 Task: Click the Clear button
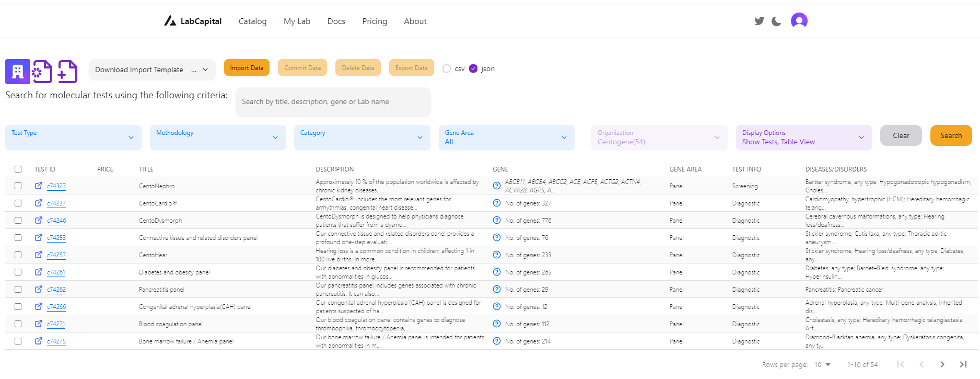901,135
